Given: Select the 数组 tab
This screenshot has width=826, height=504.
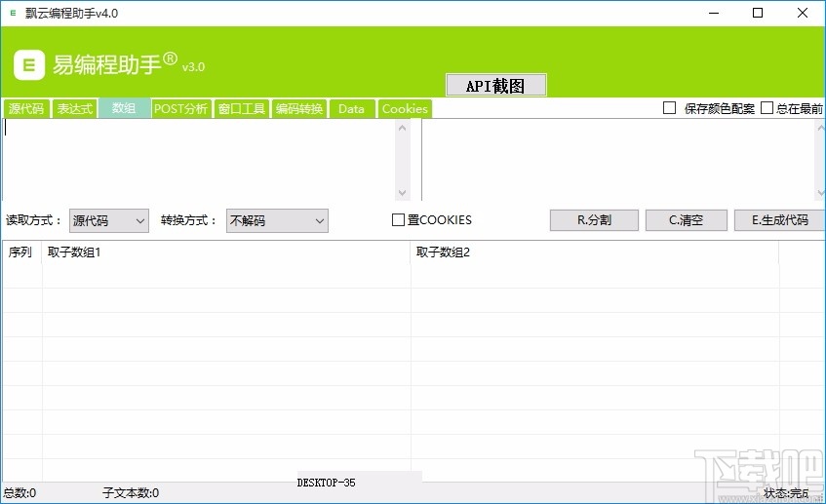Looking at the screenshot, I should (x=124, y=108).
